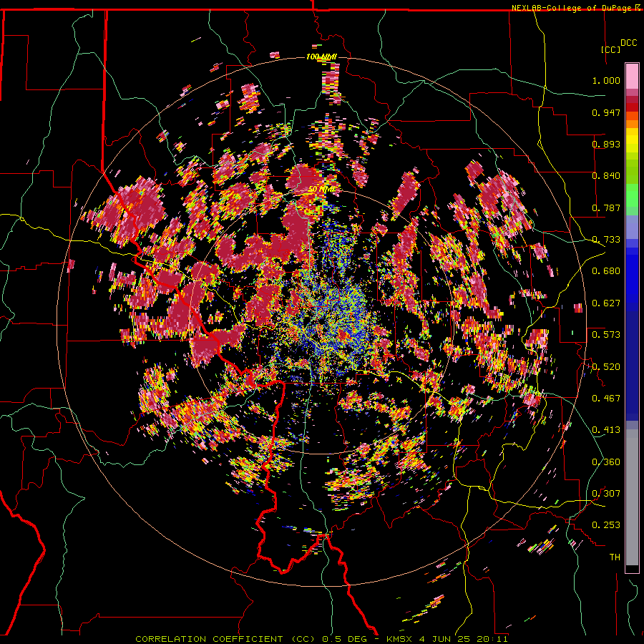Select the 0.467 scale value
This screenshot has width=644, height=644.
point(606,399)
